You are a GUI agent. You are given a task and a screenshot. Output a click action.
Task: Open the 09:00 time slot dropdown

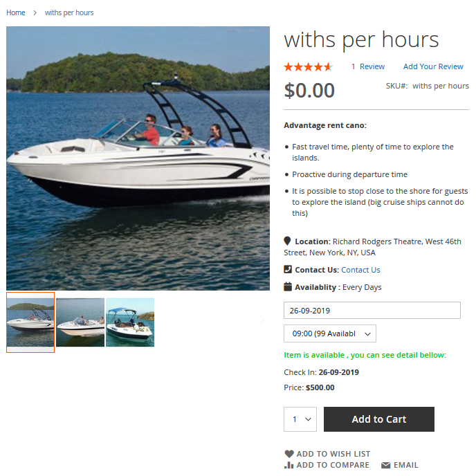coord(330,333)
